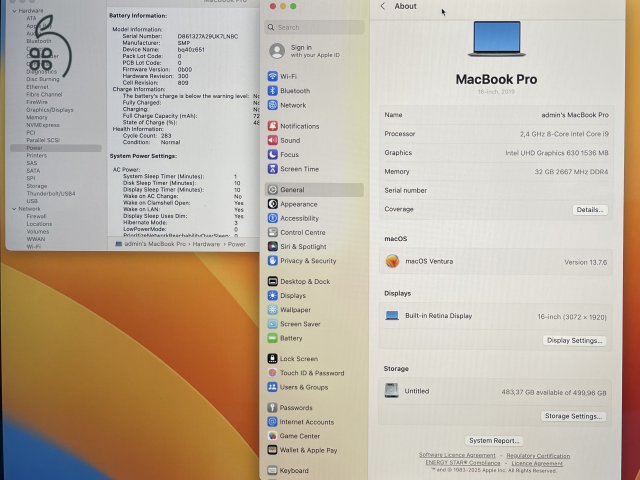
Task: Open Battery settings icon
Action: click(273, 338)
